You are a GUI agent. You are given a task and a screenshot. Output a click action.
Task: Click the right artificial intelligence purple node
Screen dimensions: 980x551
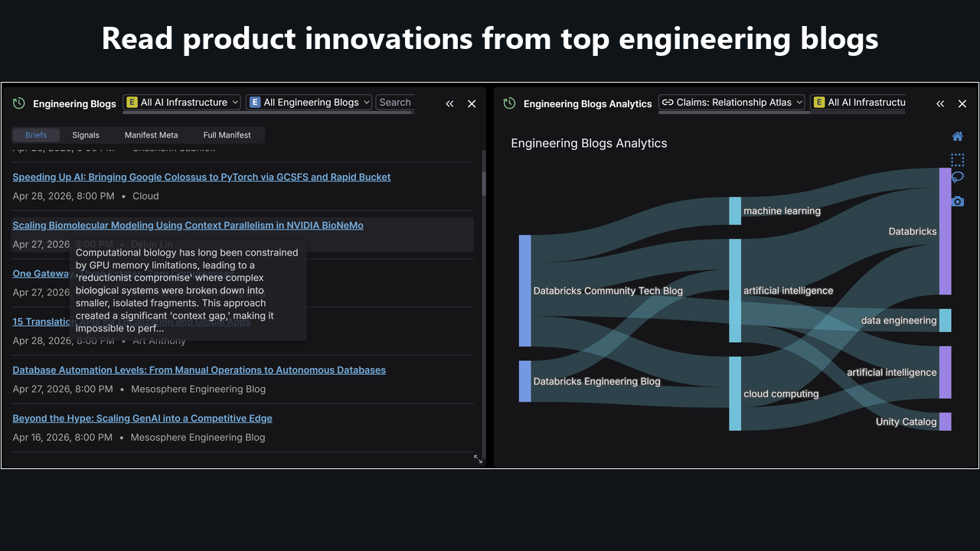(x=946, y=372)
